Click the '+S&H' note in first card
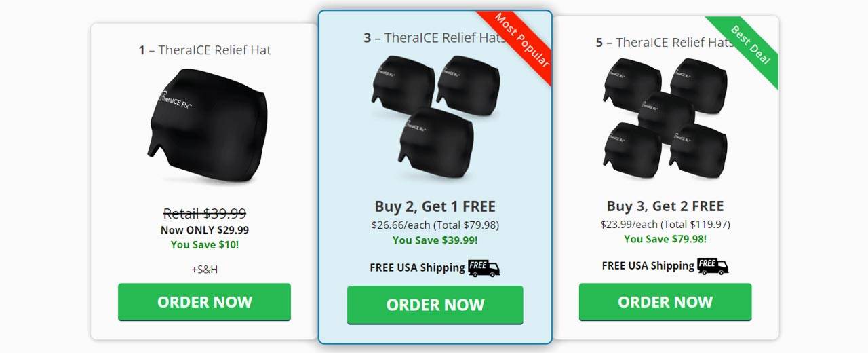868x353 pixels. tap(205, 269)
